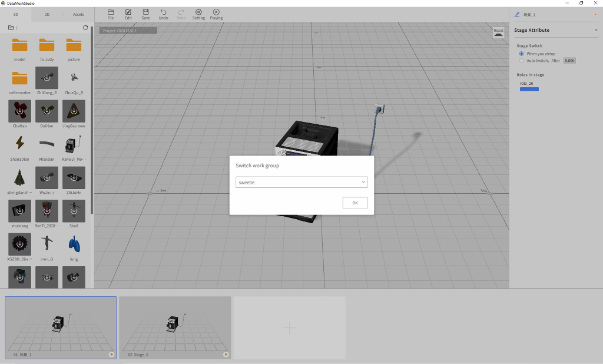Viewport: 603px width, 364px height.
Task: Click the wall socket plug model
Action: coord(380,109)
